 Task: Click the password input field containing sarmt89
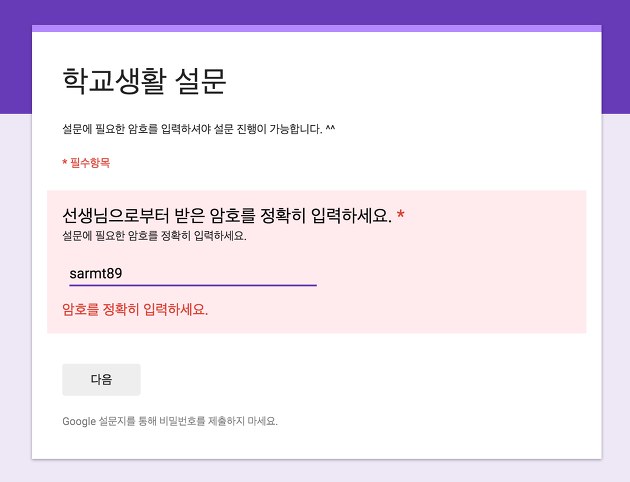tap(193, 274)
